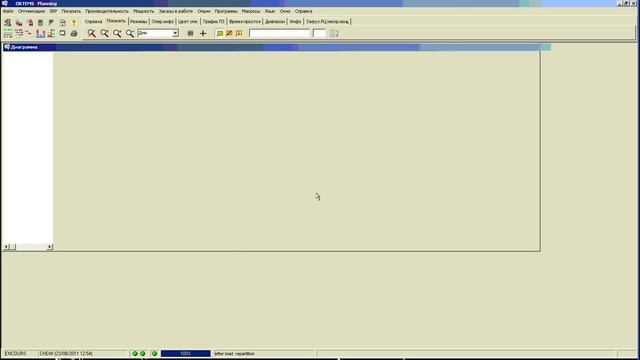
Task: Click the printer toolbar icon
Action: [74, 33]
